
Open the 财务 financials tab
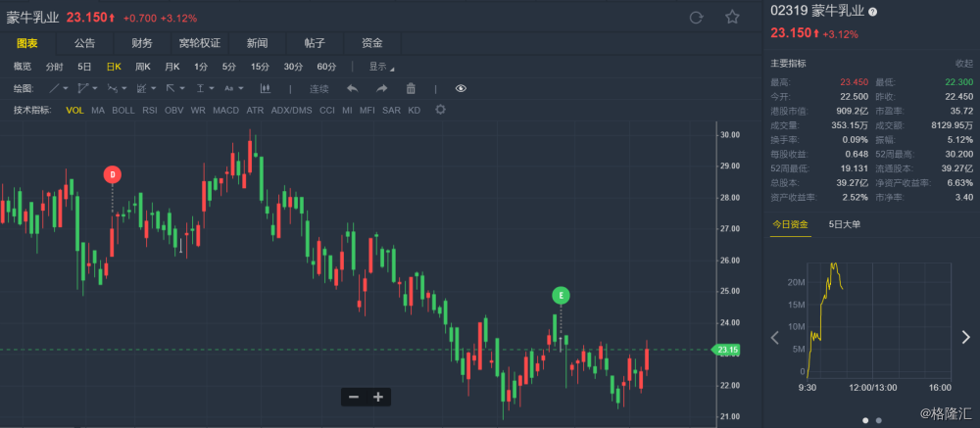pyautogui.click(x=142, y=43)
